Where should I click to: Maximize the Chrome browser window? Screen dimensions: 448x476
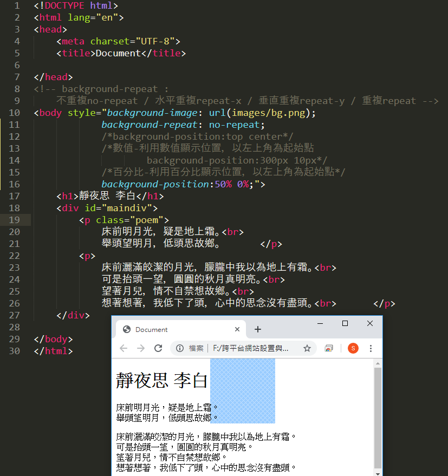pos(345,323)
